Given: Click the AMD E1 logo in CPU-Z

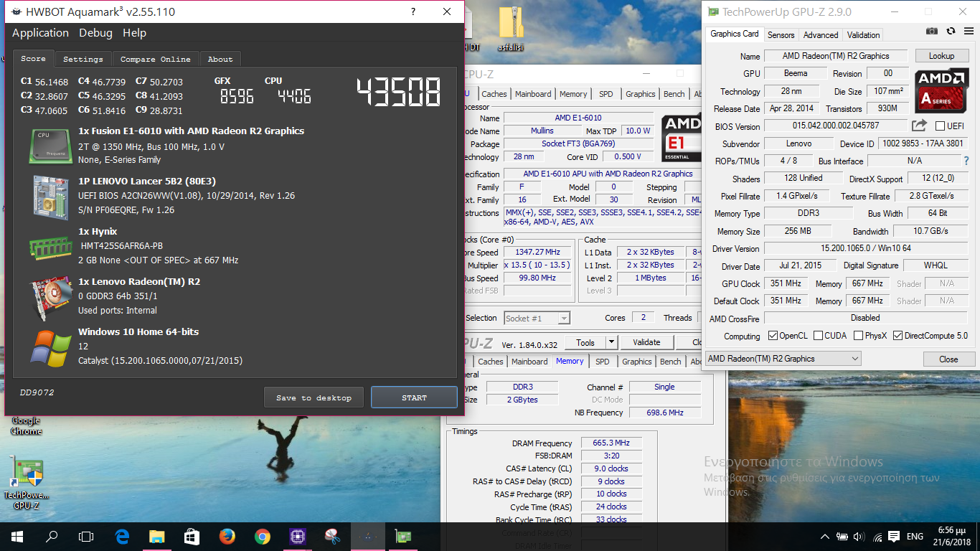Looking at the screenshot, I should [x=681, y=138].
